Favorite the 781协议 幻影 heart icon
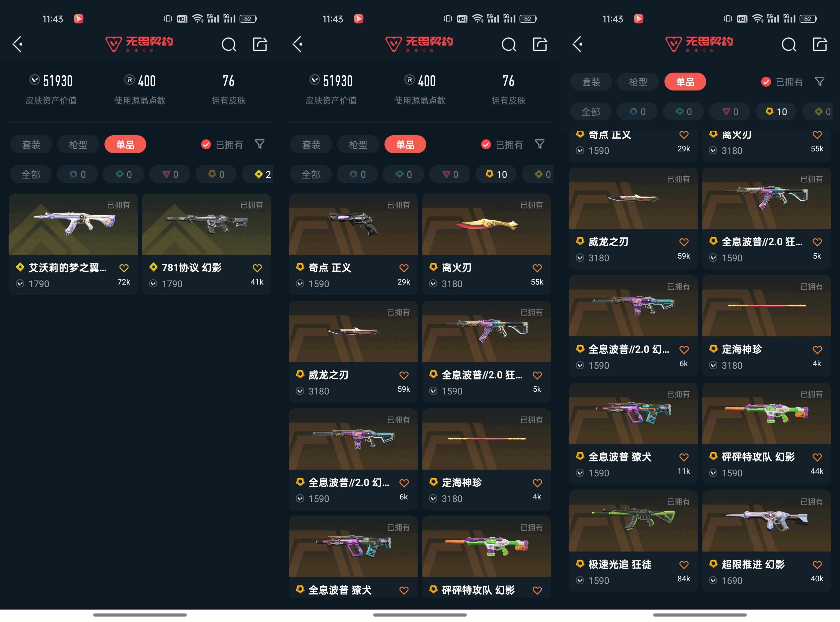 [257, 268]
